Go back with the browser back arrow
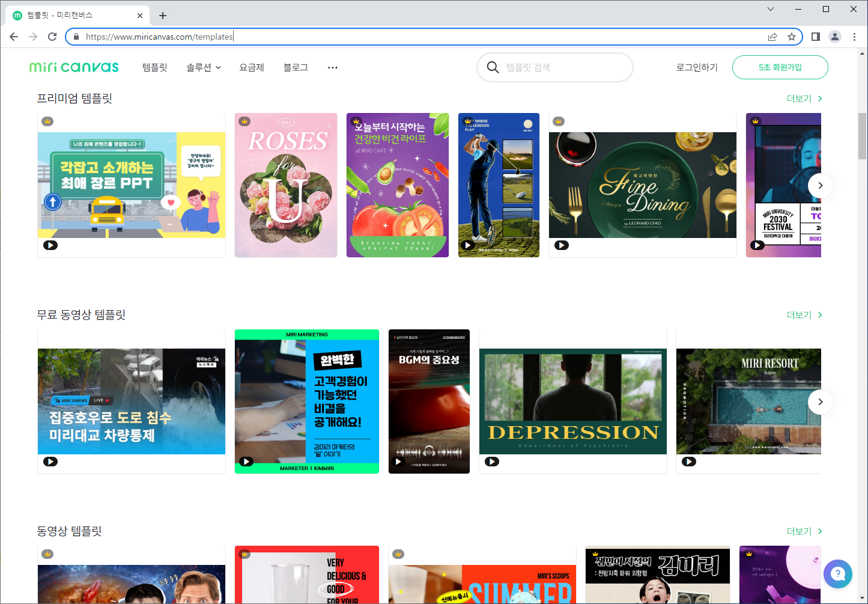The height and width of the screenshot is (604, 868). pyautogui.click(x=14, y=37)
